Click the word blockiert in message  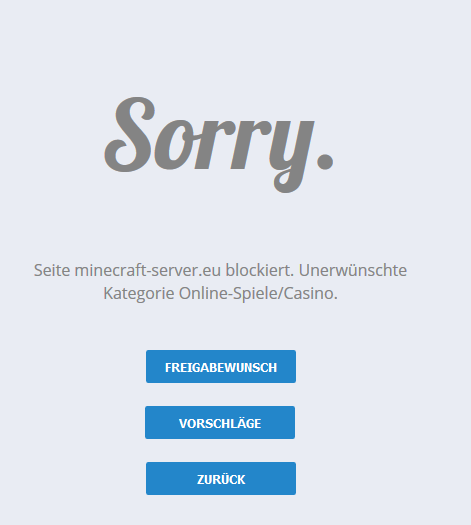pos(259,270)
